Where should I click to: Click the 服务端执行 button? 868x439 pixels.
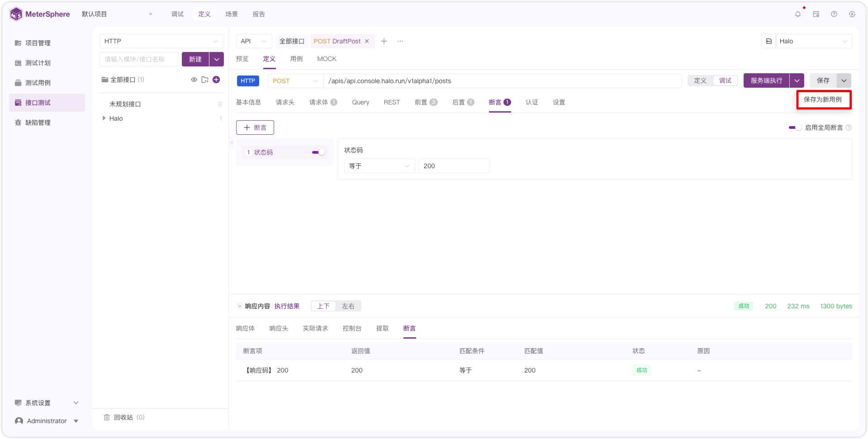tap(767, 80)
